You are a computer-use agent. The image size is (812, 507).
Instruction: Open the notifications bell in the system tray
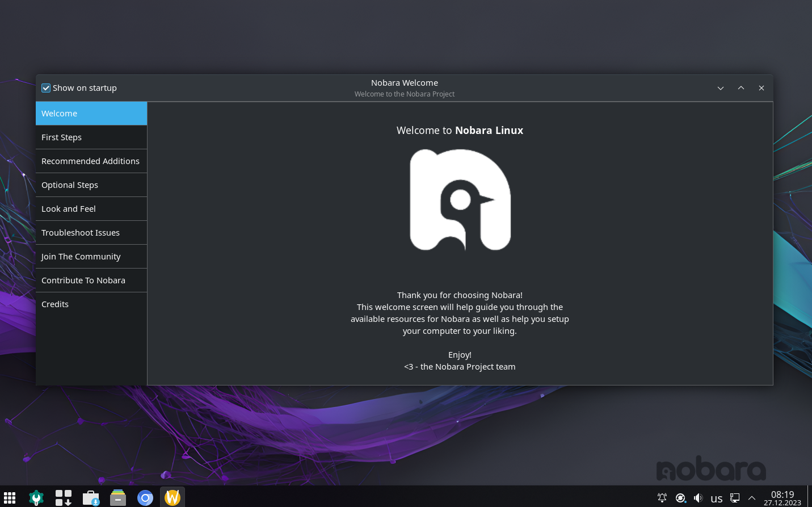(662, 498)
